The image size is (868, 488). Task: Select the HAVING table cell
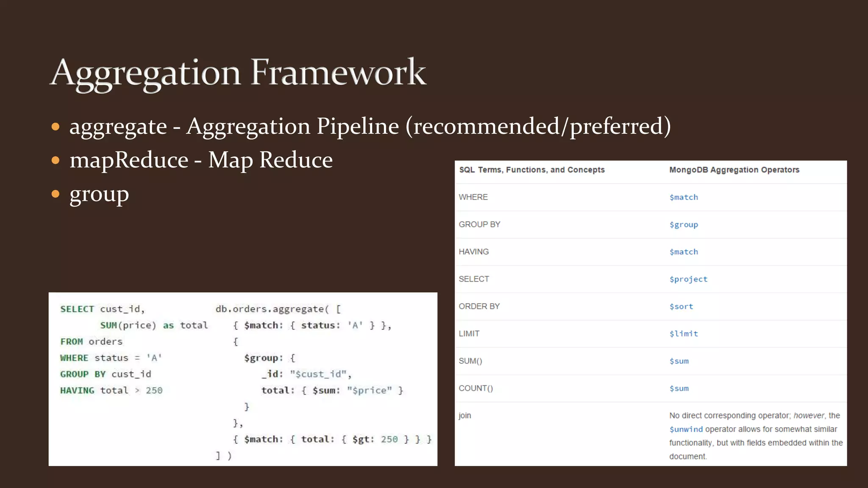pos(473,252)
